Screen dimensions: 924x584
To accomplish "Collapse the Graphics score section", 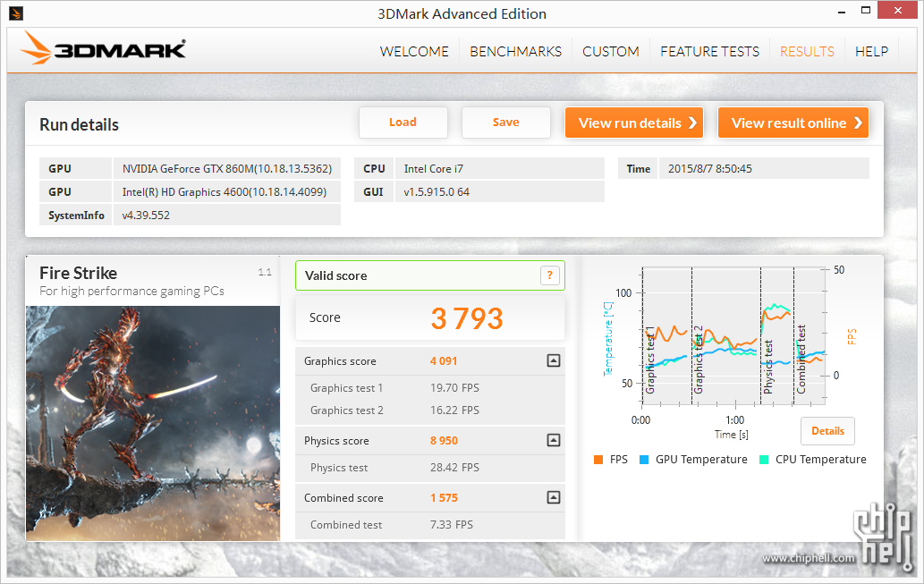I will point(554,360).
